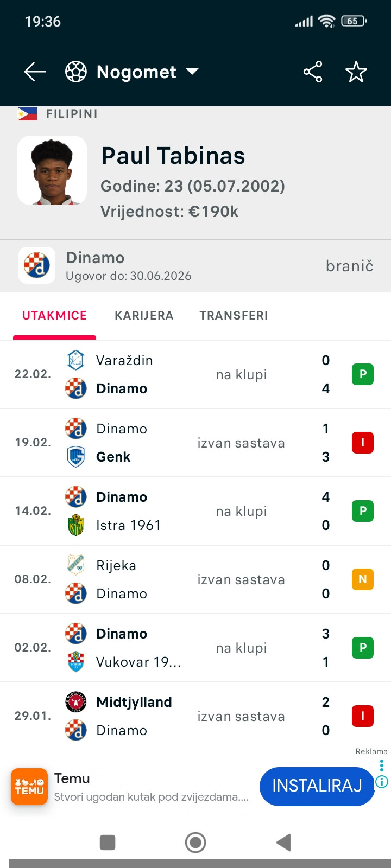Click the Vukovar match on 02.02.
391x868 pixels.
pyautogui.click(x=195, y=648)
